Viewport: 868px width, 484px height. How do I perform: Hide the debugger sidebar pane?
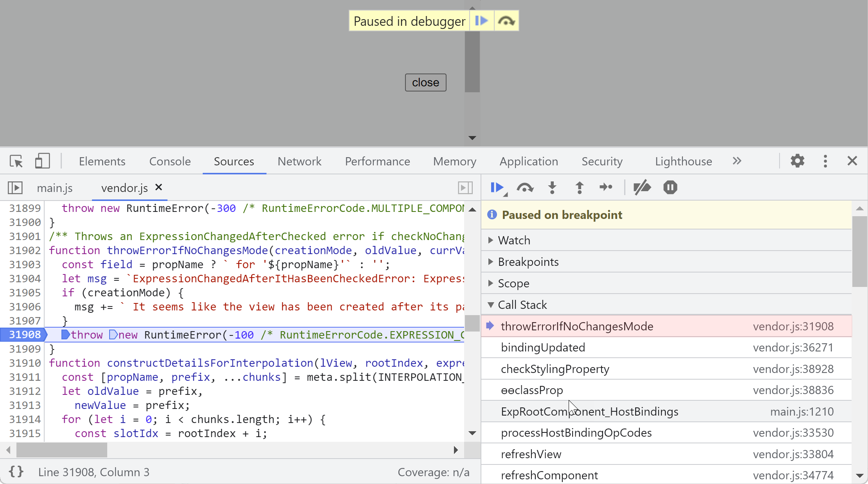(465, 188)
